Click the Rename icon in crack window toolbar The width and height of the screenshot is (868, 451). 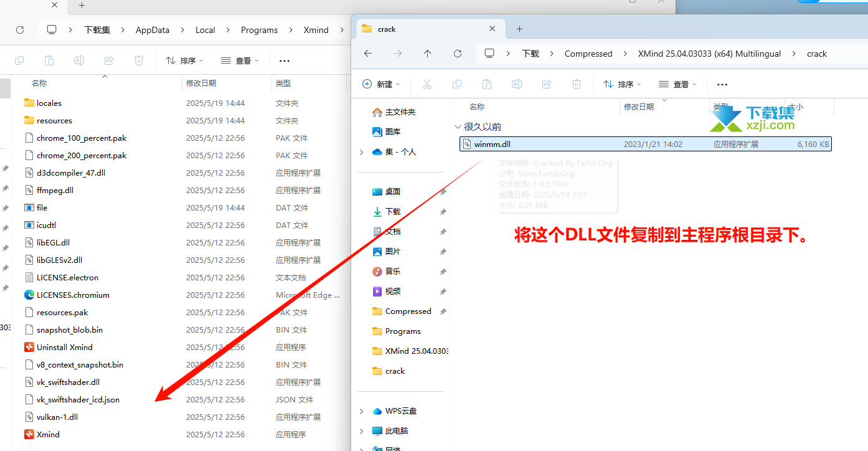pos(517,84)
